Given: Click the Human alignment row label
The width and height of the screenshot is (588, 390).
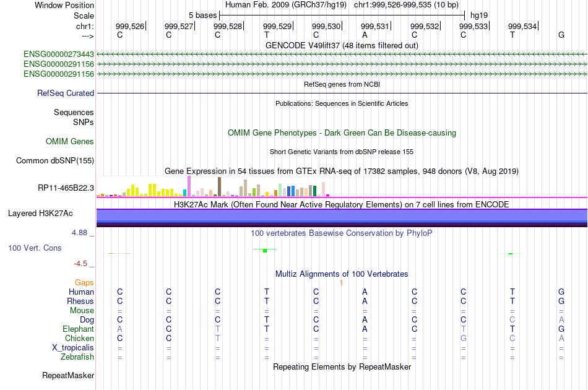Looking at the screenshot, I should 81,292.
